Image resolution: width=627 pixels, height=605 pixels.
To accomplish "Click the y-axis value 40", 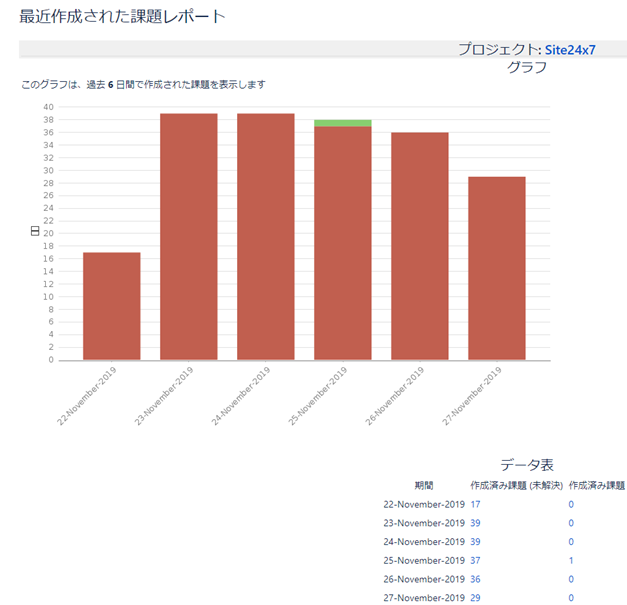I will click(48, 107).
